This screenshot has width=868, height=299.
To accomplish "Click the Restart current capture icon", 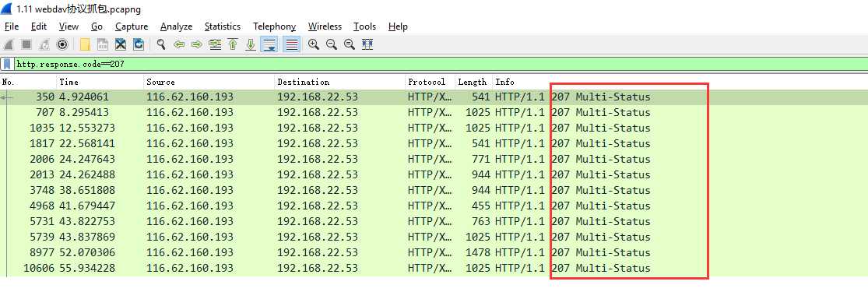I will pos(45,44).
